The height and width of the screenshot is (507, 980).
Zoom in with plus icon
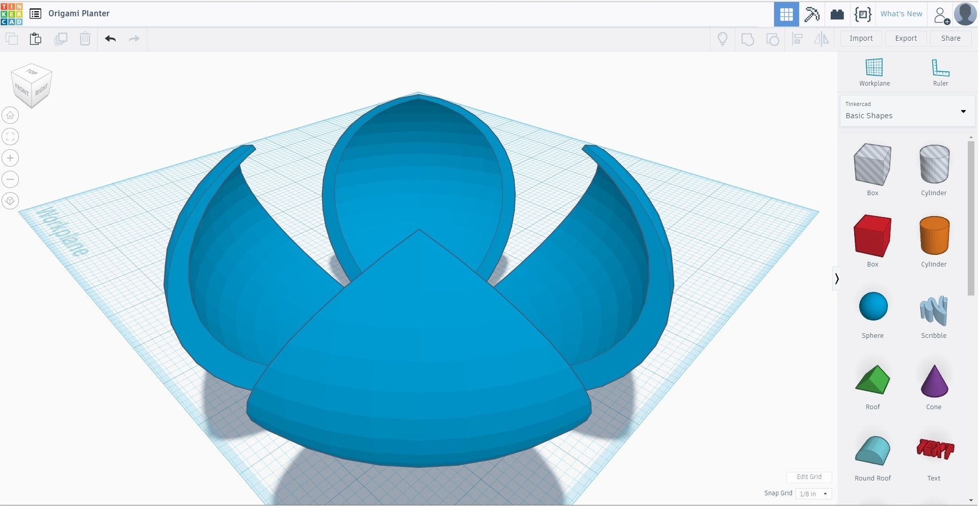(10, 158)
